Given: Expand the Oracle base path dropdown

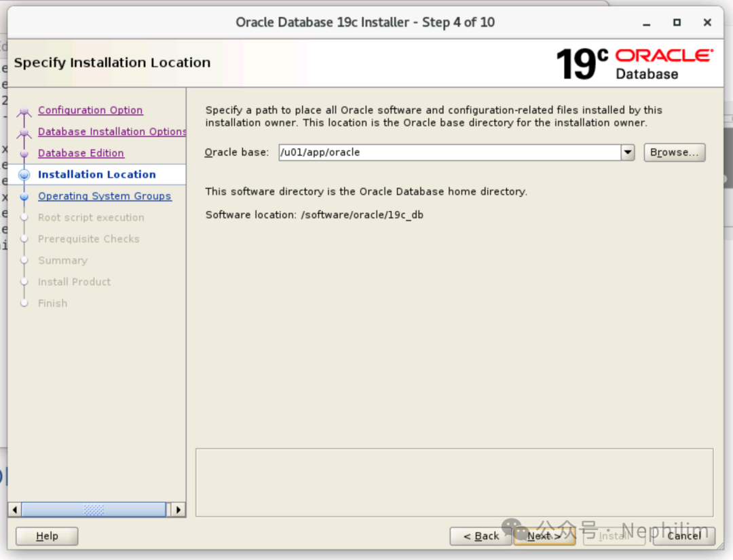Looking at the screenshot, I should (627, 152).
